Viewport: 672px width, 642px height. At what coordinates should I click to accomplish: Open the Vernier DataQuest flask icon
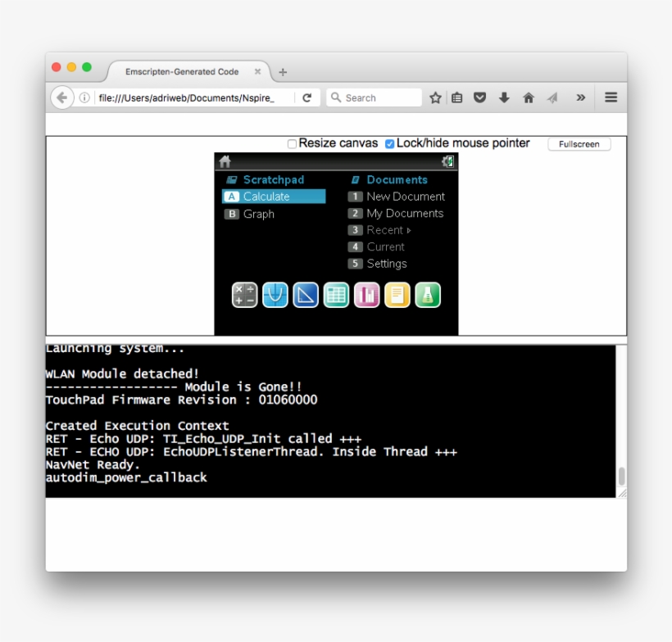tap(428, 295)
